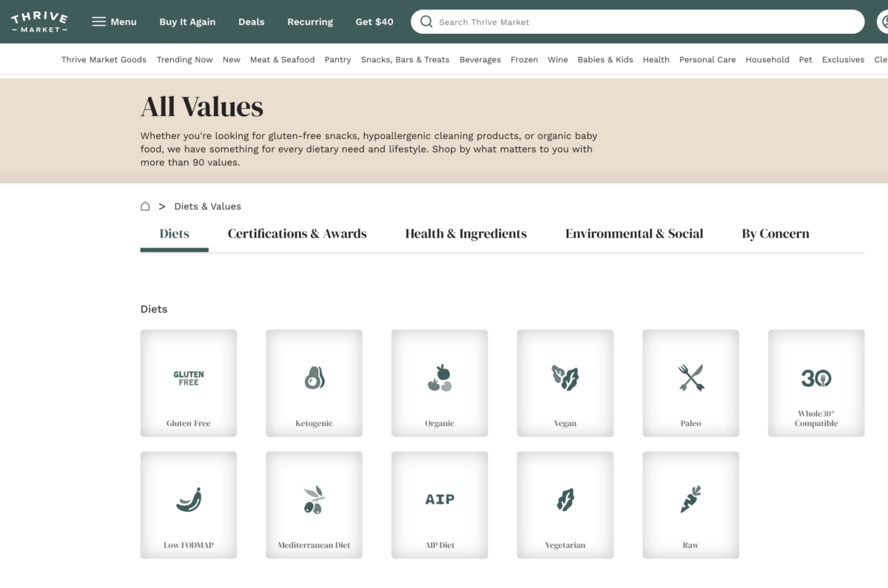888x588 pixels.
Task: Switch to Environmental & Social tab
Action: 634,234
